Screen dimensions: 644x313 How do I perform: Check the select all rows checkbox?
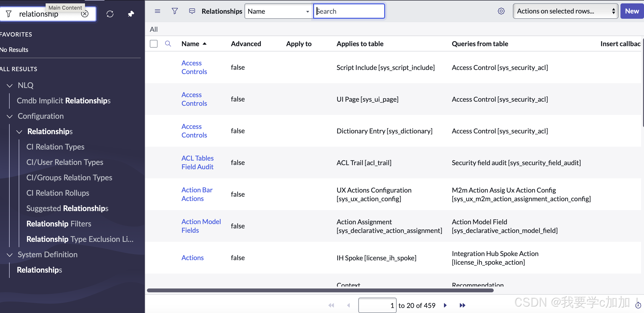pyautogui.click(x=153, y=44)
